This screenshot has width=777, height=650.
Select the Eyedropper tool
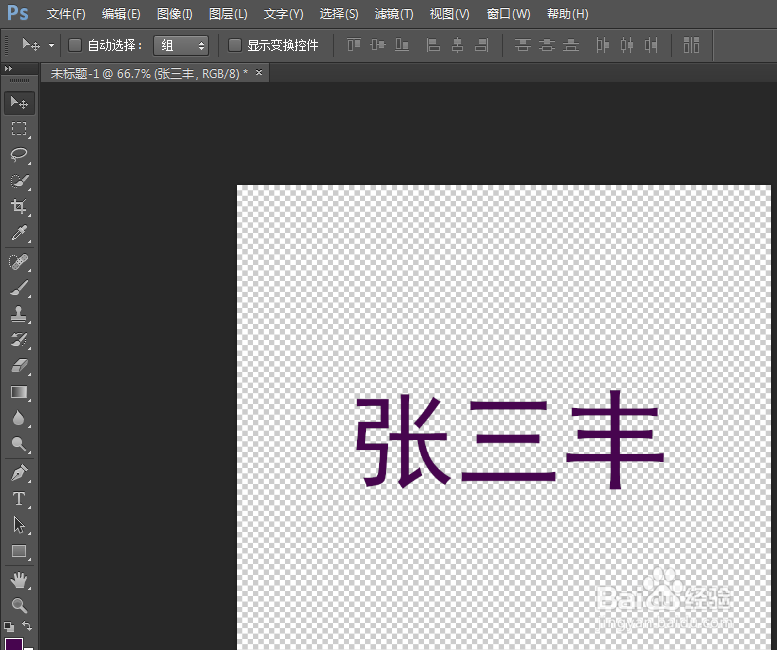tap(19, 232)
